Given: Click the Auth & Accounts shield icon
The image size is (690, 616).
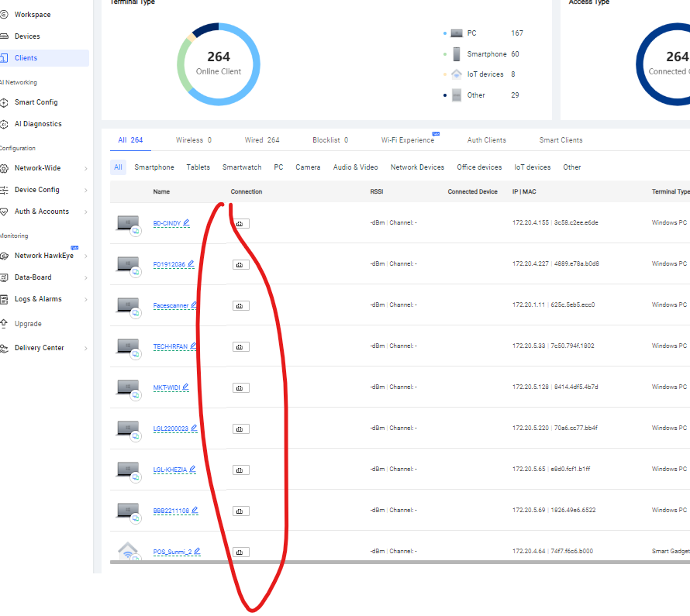Looking at the screenshot, I should pyautogui.click(x=4, y=212).
